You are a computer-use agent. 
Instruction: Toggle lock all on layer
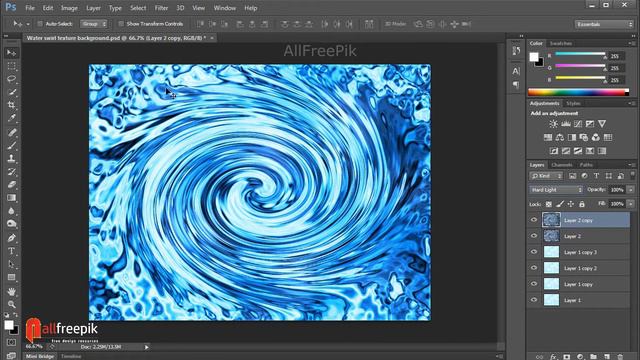pyautogui.click(x=582, y=204)
